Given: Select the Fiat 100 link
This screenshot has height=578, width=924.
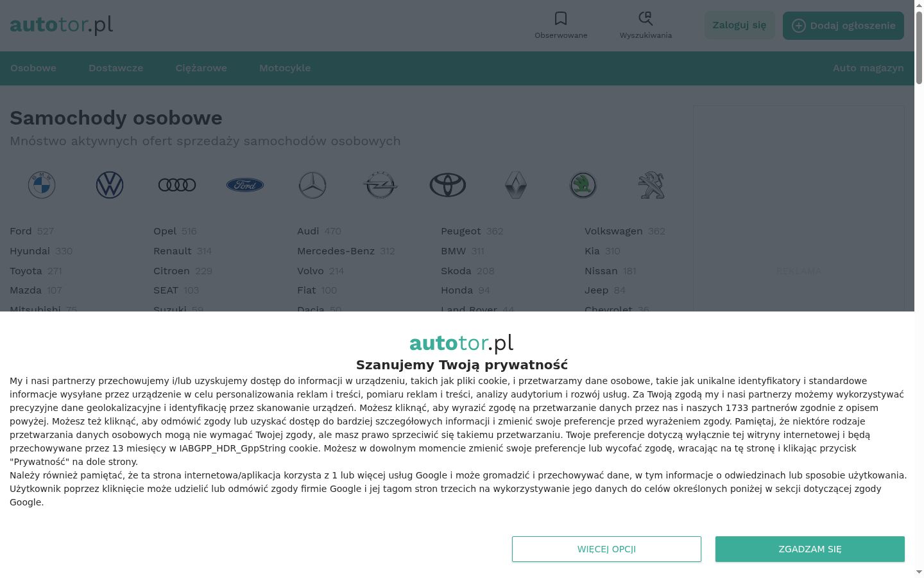Looking at the screenshot, I should (317, 290).
